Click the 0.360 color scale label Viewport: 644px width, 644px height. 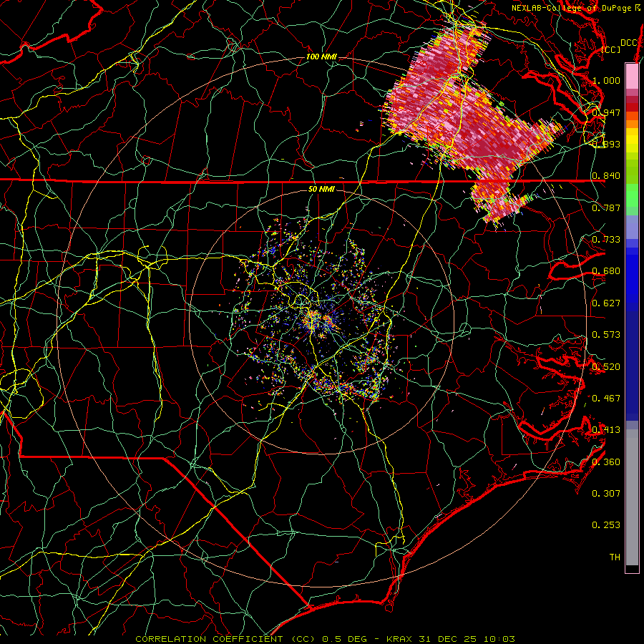606,462
